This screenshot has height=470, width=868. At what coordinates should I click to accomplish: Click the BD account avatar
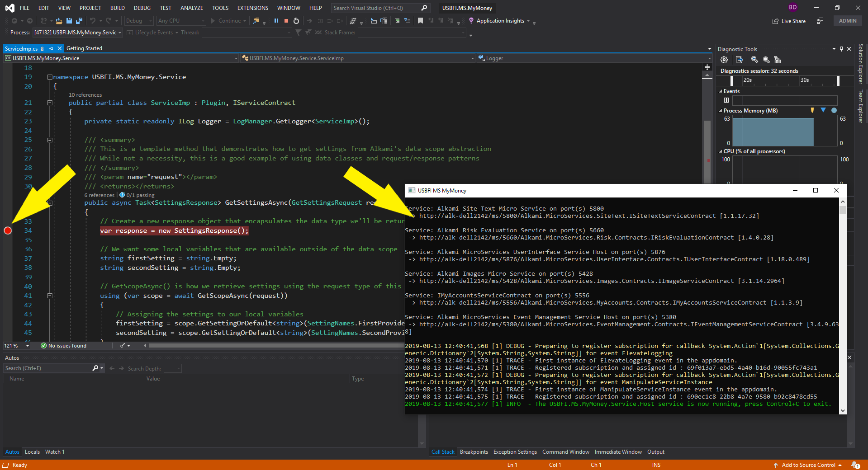[792, 7]
